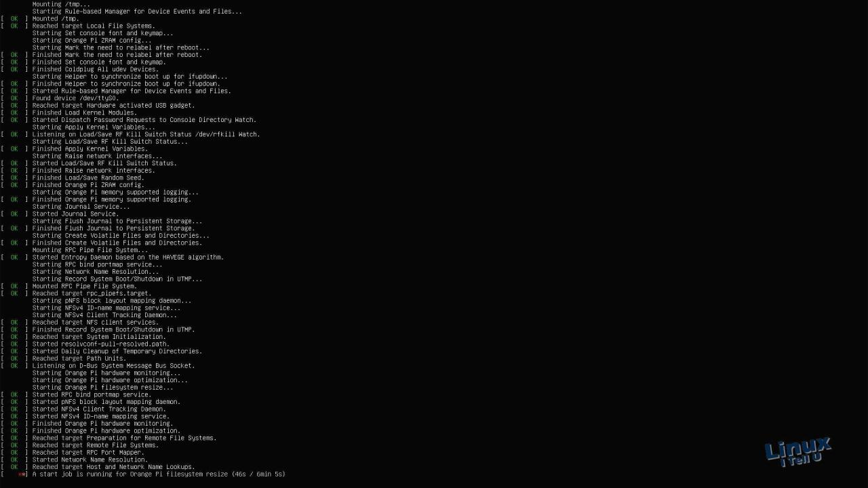
Task: Click 'Started resolvconf-pull-resolved.path.' line
Action: coord(100,344)
